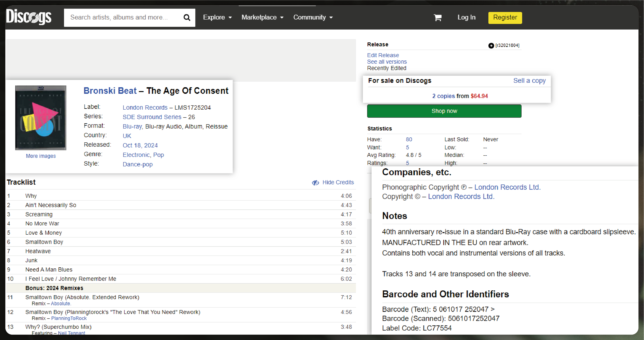Screen dimensions: 644x340
Task: Open Phonographic Copyright London Records Ltd. link
Action: [507, 187]
